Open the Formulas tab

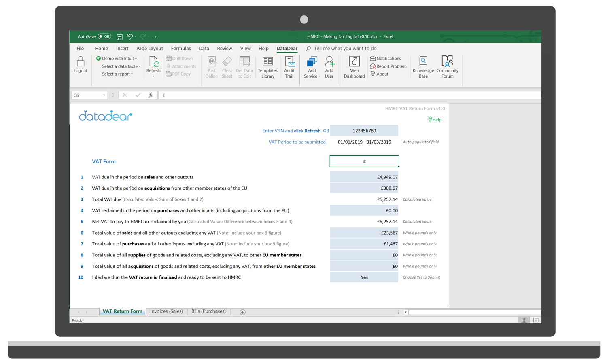(181, 49)
